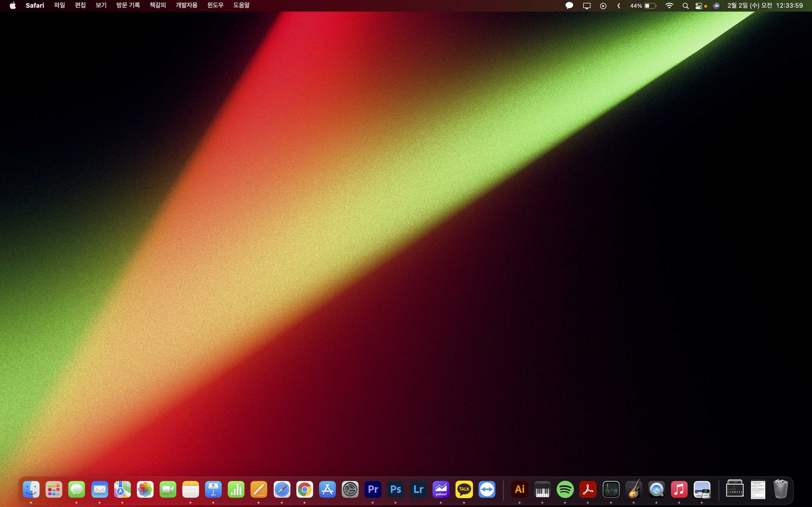This screenshot has width=812, height=507.
Task: Open the 책갈피 menu
Action: click(x=158, y=6)
